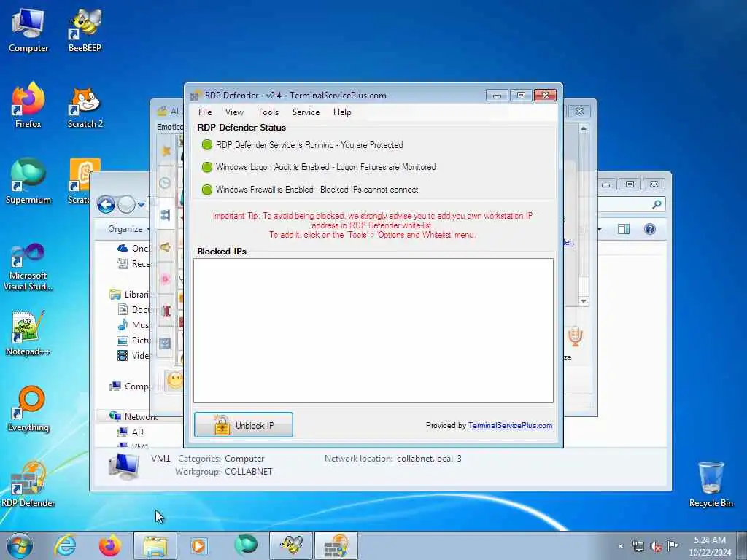This screenshot has width=747, height=560.
Task: Open the Recycle Bin on desktop
Action: [711, 484]
